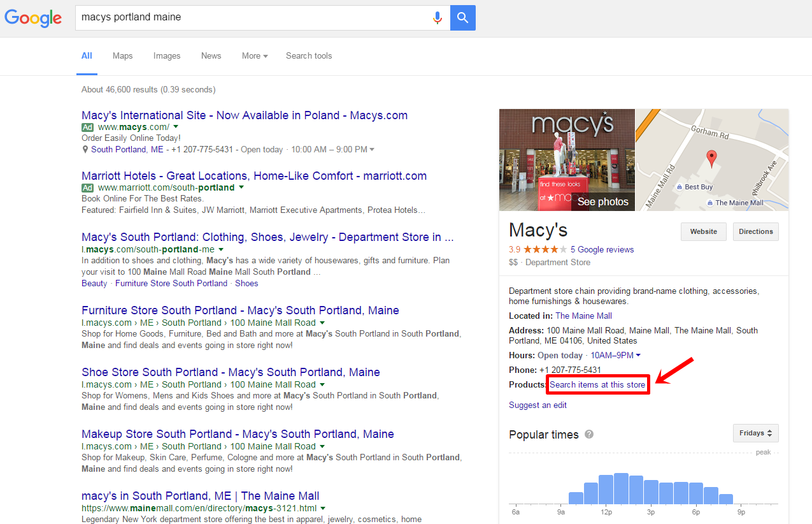The image size is (812, 524).
Task: Open the More search menu
Action: 255,55
